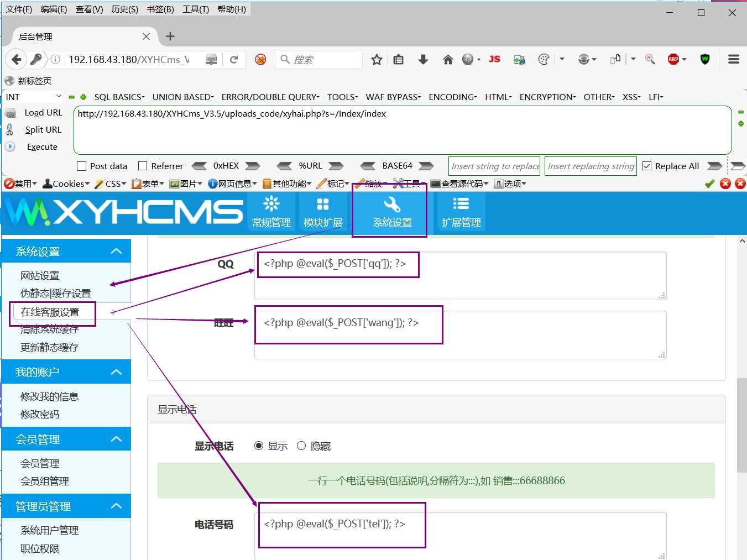Open the INT dropdown in HackBar
Screen dimensions: 747x560
click(x=33, y=97)
